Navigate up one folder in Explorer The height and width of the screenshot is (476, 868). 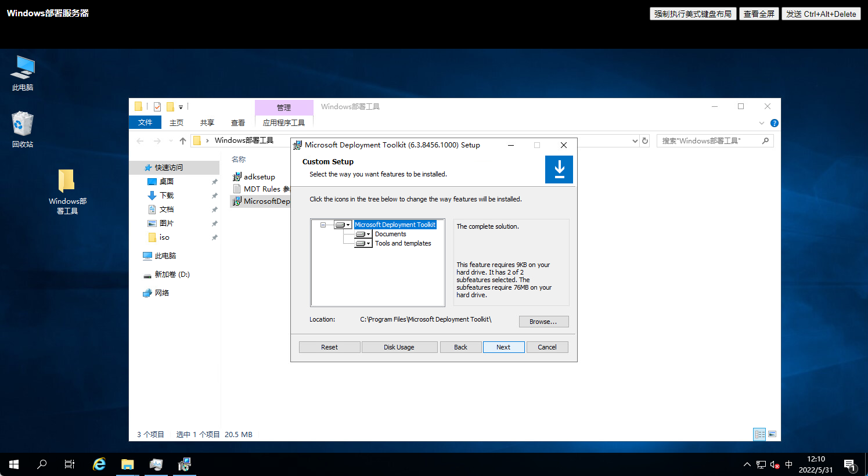click(183, 140)
